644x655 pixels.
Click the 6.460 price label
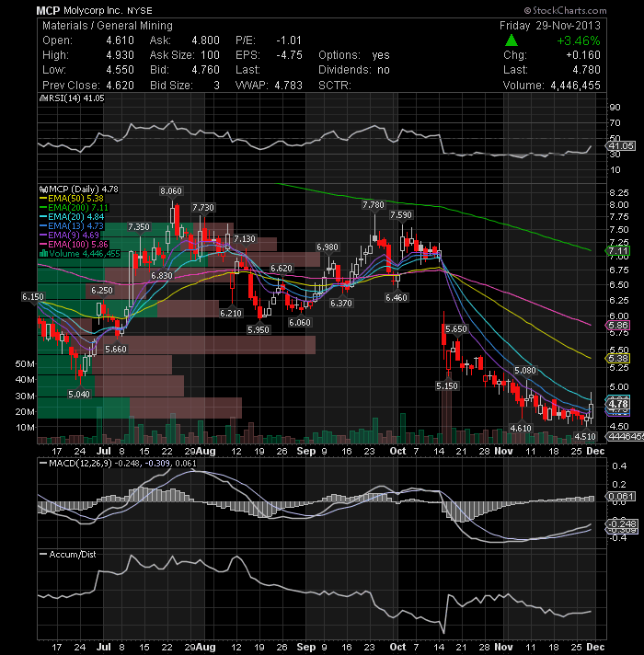[397, 297]
